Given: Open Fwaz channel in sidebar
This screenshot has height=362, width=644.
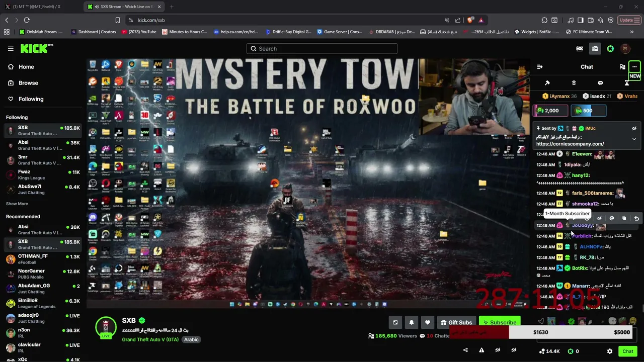Looking at the screenshot, I should point(43,174).
